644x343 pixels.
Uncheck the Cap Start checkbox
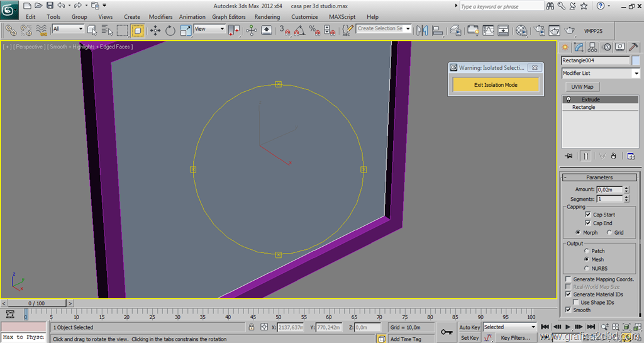point(587,215)
